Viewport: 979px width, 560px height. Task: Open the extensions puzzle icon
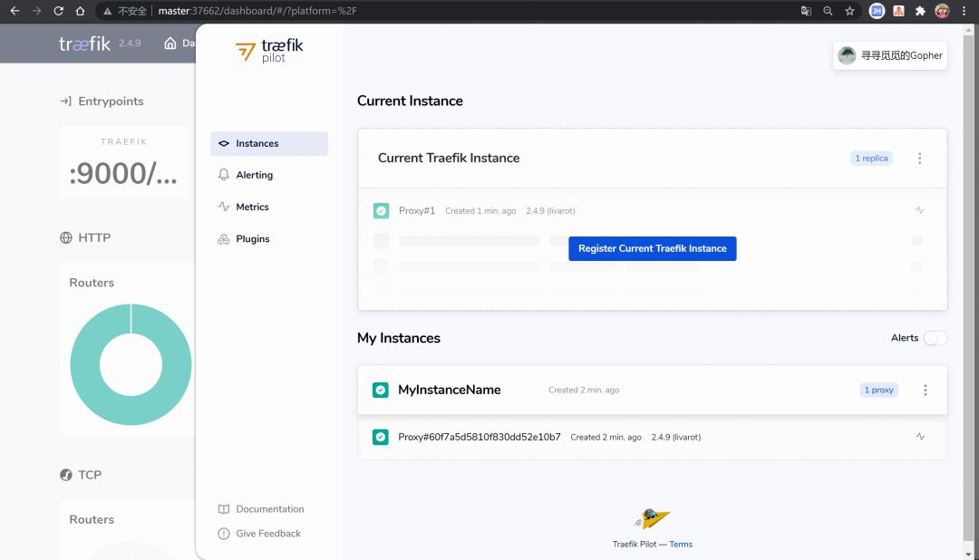920,11
